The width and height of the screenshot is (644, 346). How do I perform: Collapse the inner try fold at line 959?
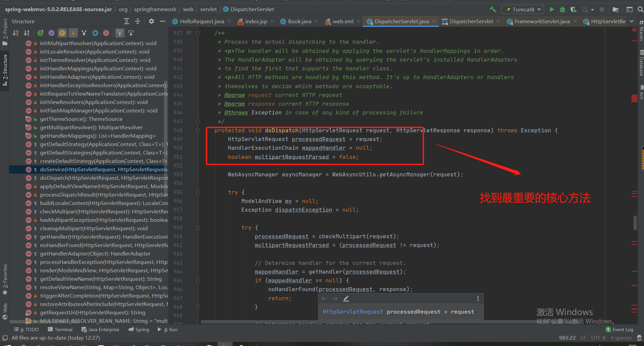point(198,228)
